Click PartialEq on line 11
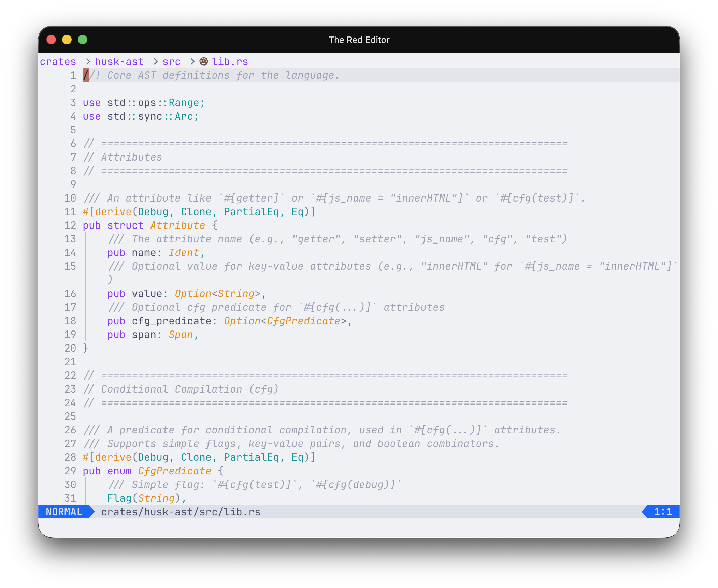718x588 pixels. (x=252, y=211)
